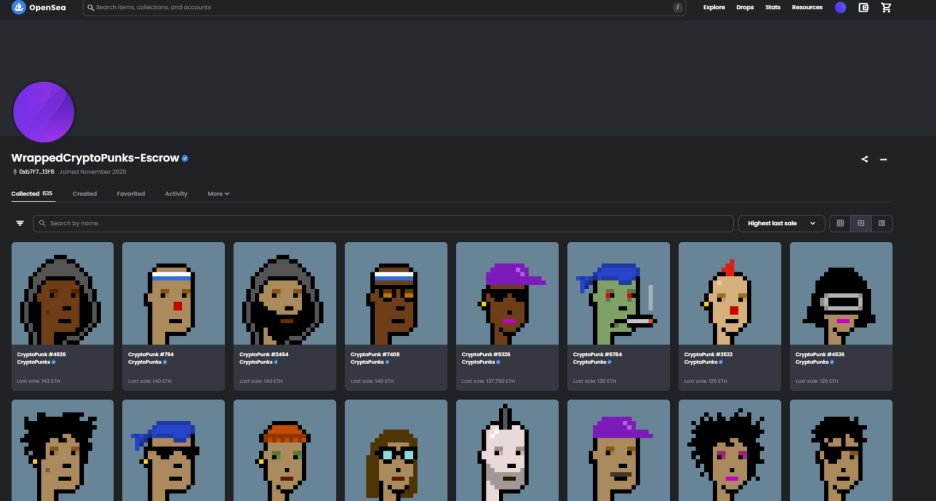Open the zombie punk #6784 image
Image resolution: width=936 pixels, height=501 pixels.
(618, 293)
